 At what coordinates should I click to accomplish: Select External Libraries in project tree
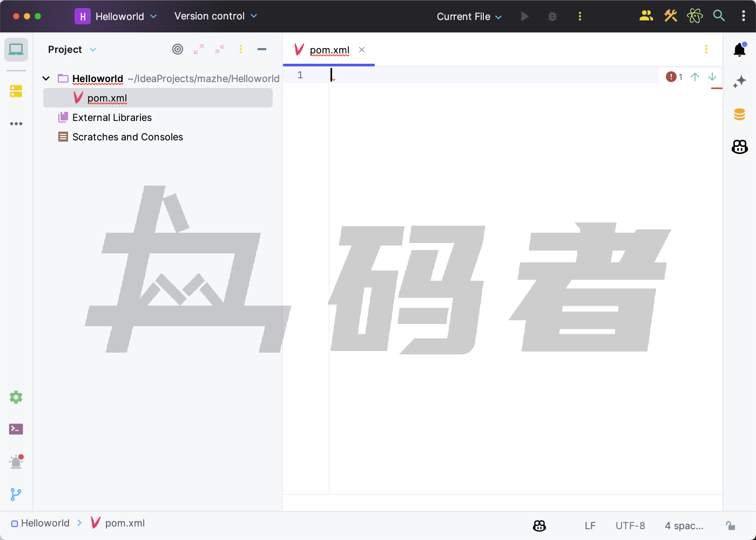(x=112, y=118)
